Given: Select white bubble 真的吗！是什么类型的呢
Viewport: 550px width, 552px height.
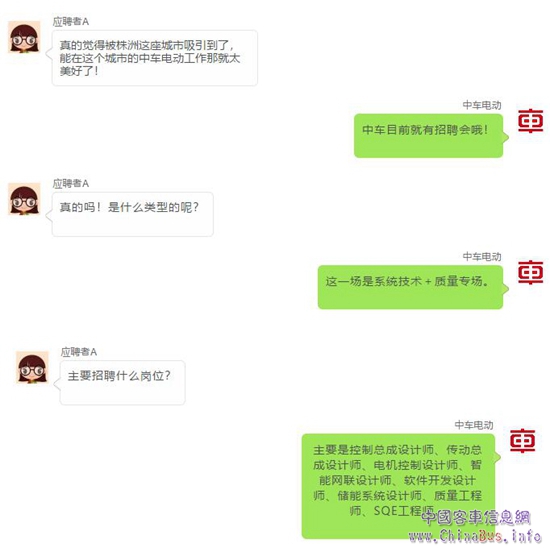Looking at the screenshot, I should coord(132,214).
